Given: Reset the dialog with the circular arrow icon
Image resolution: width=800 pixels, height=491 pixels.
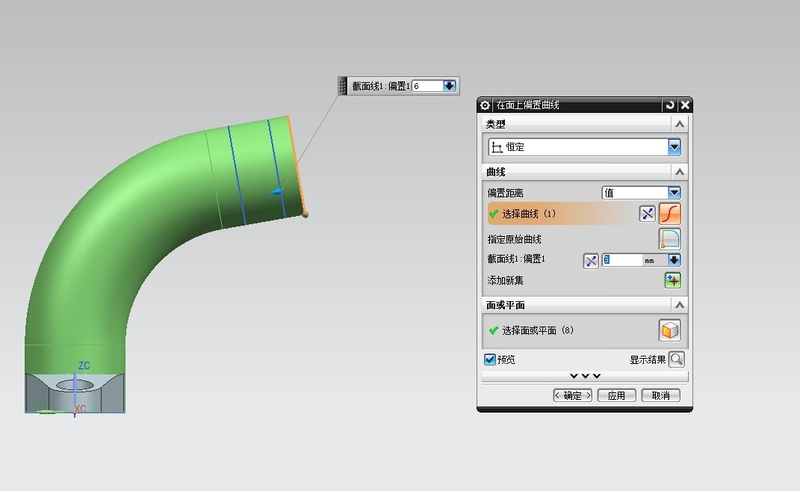Looking at the screenshot, I should [x=670, y=105].
